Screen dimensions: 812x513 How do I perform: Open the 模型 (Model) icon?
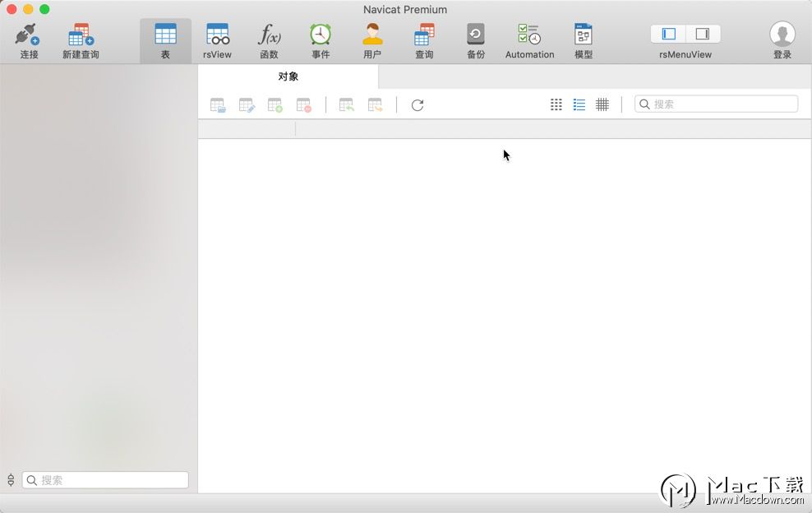583,35
